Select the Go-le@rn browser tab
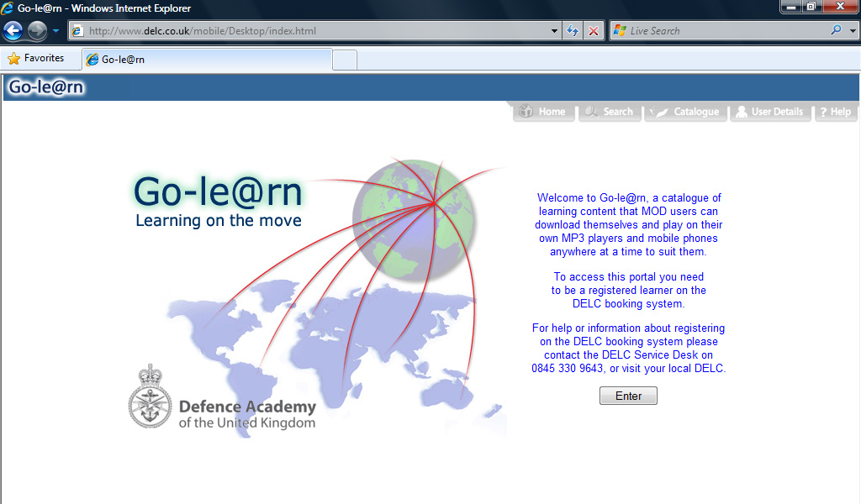The image size is (861, 504). click(206, 60)
